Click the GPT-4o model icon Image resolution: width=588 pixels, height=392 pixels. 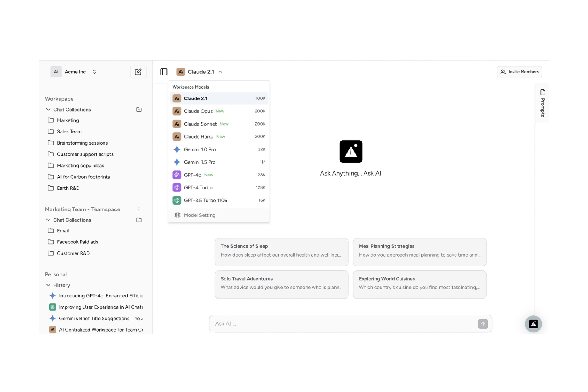[x=177, y=175]
